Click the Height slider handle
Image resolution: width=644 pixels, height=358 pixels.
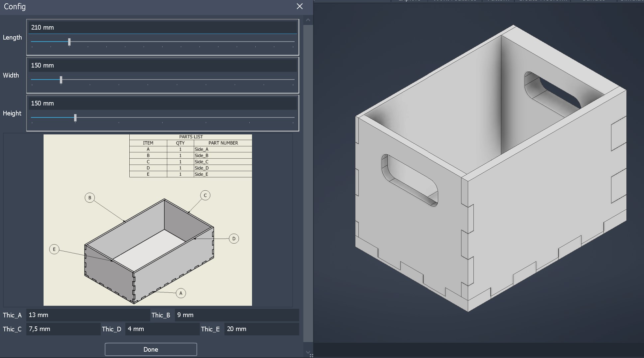click(x=75, y=117)
